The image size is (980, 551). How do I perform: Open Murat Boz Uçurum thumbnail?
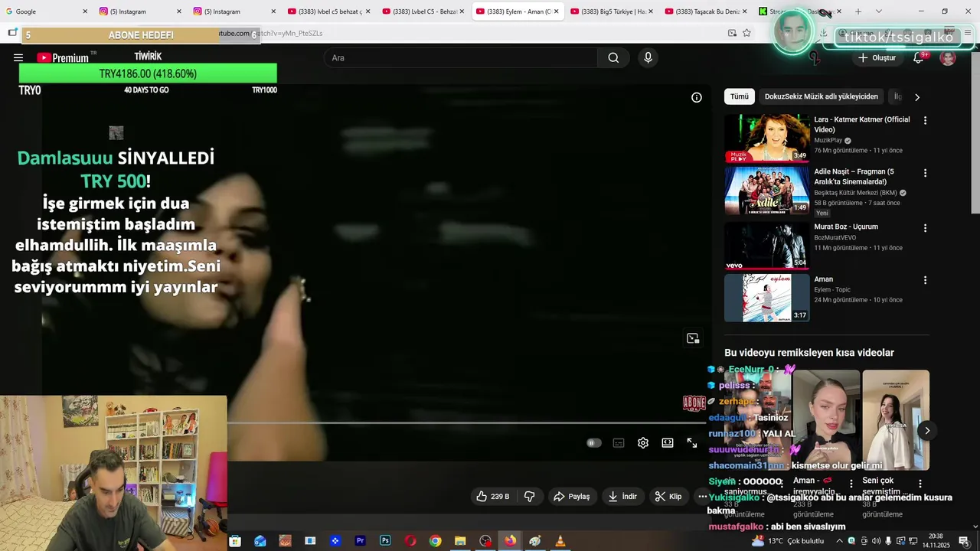tap(766, 246)
